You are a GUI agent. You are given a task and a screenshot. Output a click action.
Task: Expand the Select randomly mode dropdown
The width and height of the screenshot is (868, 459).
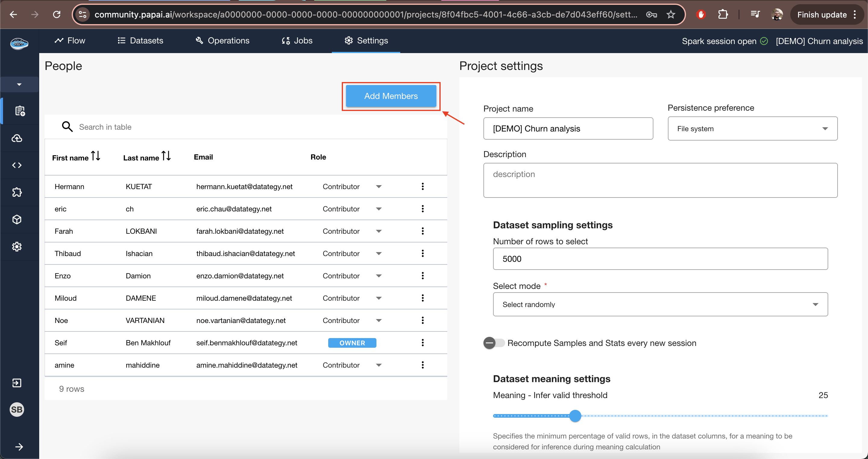[x=660, y=304]
